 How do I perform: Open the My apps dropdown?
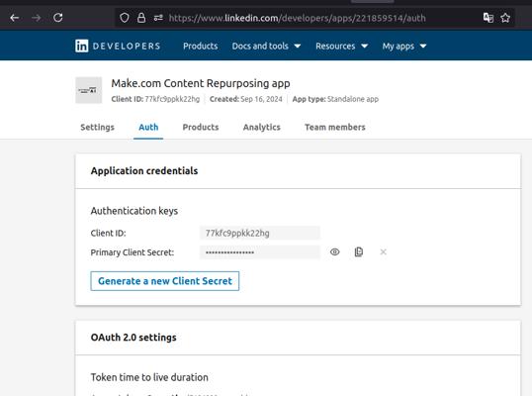pos(404,46)
